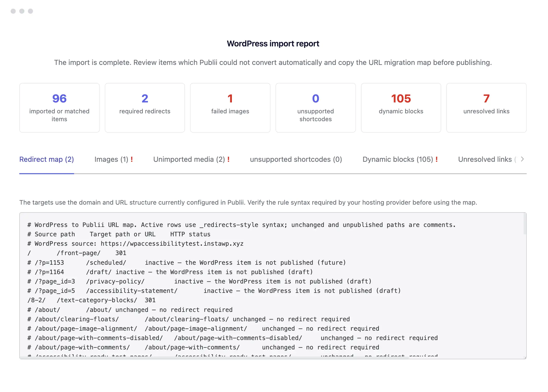Switch to the Unresolved links tab
This screenshot has height=392, width=548.
point(487,159)
